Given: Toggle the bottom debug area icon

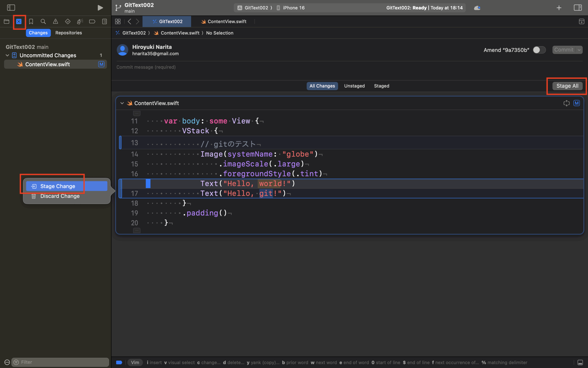Looking at the screenshot, I should click(580, 362).
